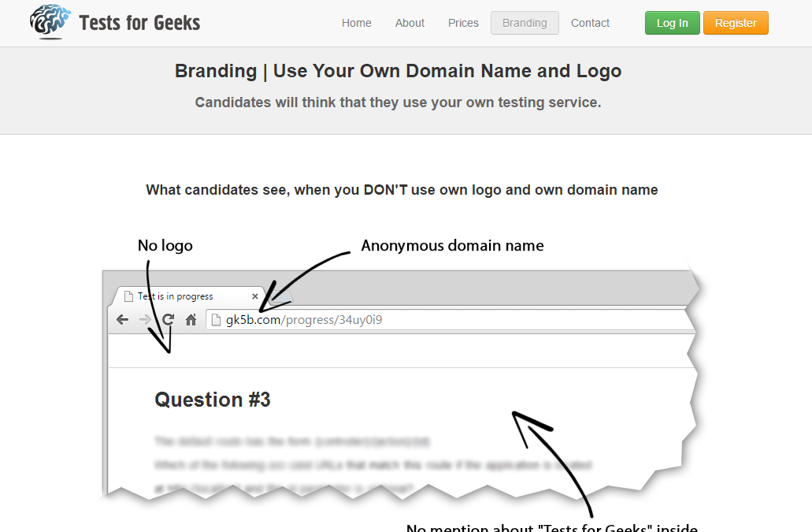This screenshot has width=812, height=532.
Task: Click the page icon inside the address bar
Action: tap(217, 319)
